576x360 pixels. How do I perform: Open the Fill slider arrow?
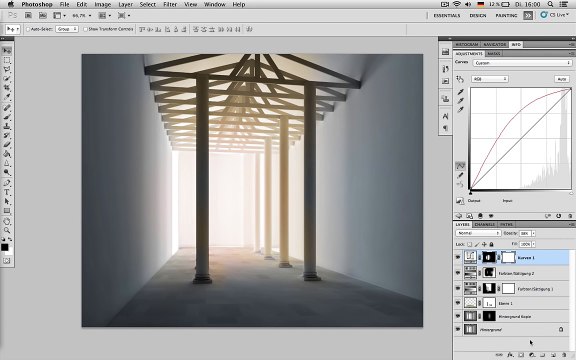(533, 244)
